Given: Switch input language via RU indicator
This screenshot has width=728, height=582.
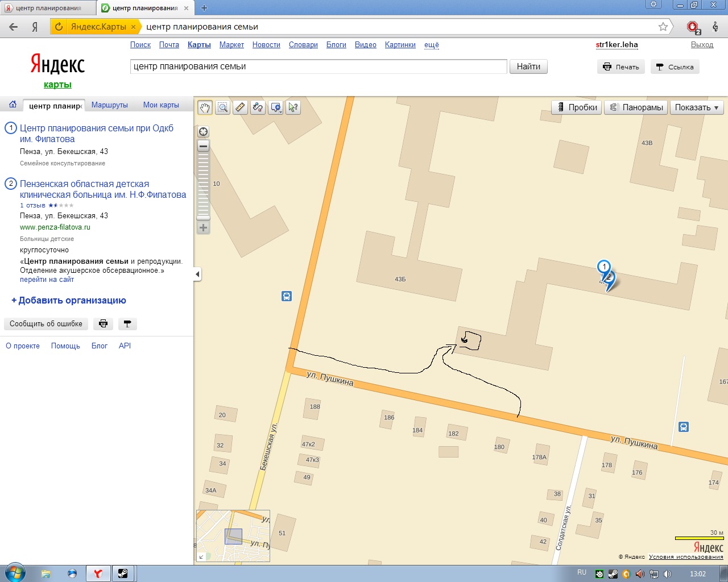Looking at the screenshot, I should [581, 572].
